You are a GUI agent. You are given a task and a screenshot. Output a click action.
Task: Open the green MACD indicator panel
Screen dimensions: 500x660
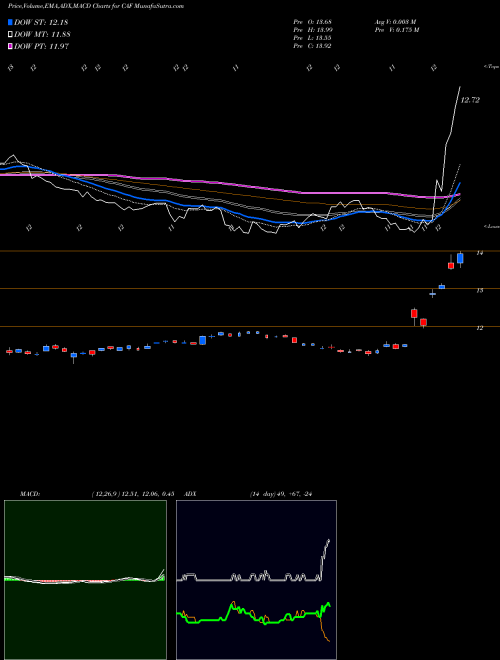coord(85,580)
